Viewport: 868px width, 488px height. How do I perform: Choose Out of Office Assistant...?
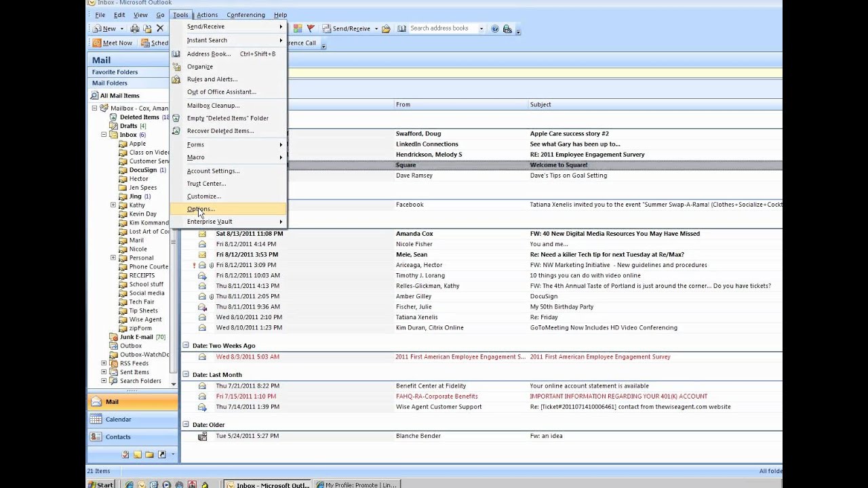tap(228, 92)
